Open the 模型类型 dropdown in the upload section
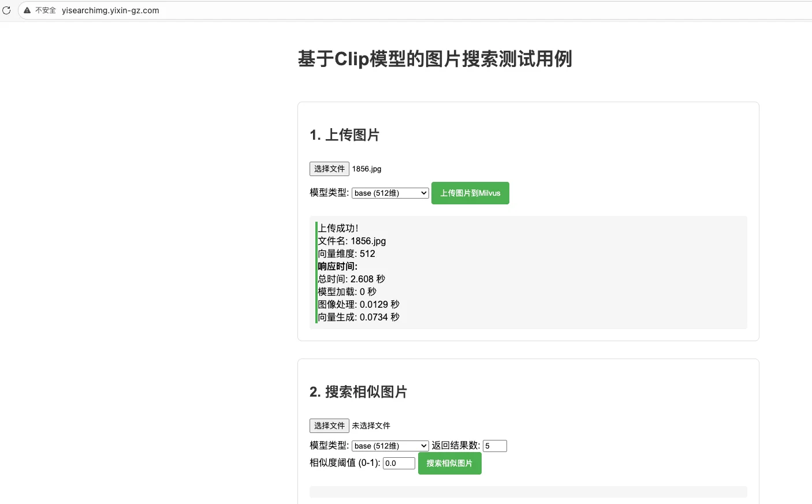The image size is (812, 504). click(x=390, y=193)
